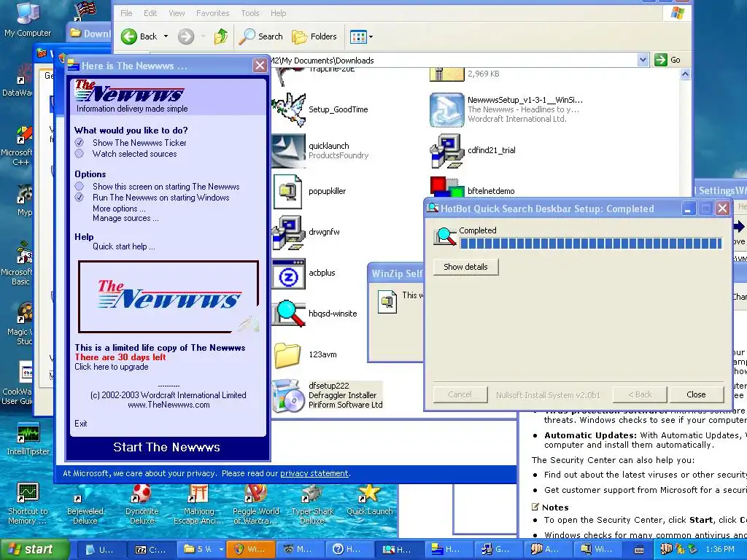Click the Views icon in Explorer toolbar

(358, 36)
